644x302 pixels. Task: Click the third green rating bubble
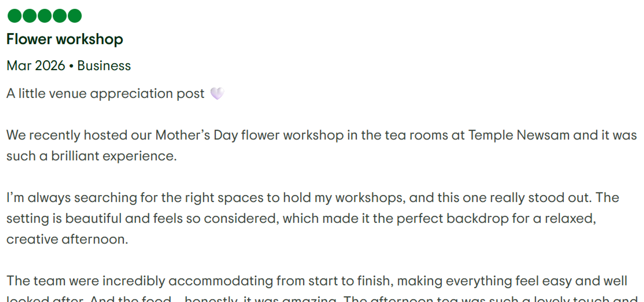(x=45, y=16)
